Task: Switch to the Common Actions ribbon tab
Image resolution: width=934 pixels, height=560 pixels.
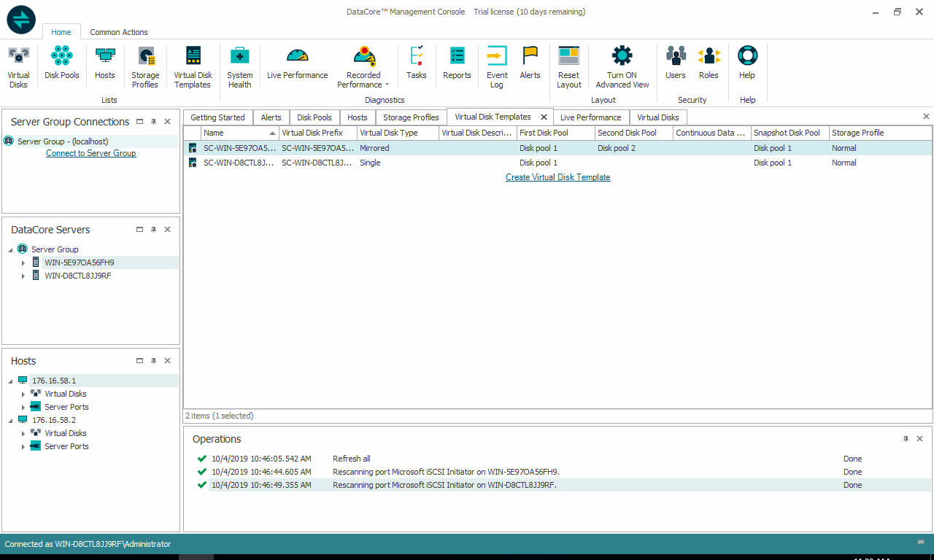Action: tap(119, 32)
